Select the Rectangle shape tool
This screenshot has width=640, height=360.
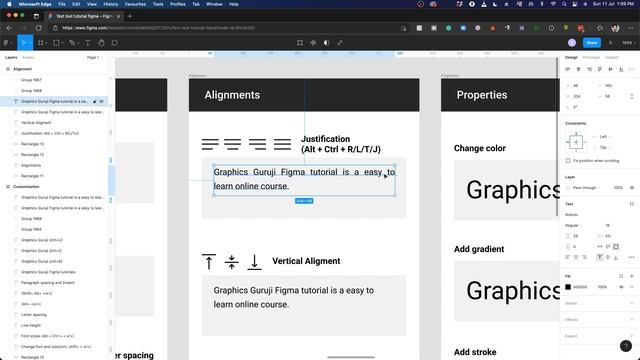click(56, 42)
